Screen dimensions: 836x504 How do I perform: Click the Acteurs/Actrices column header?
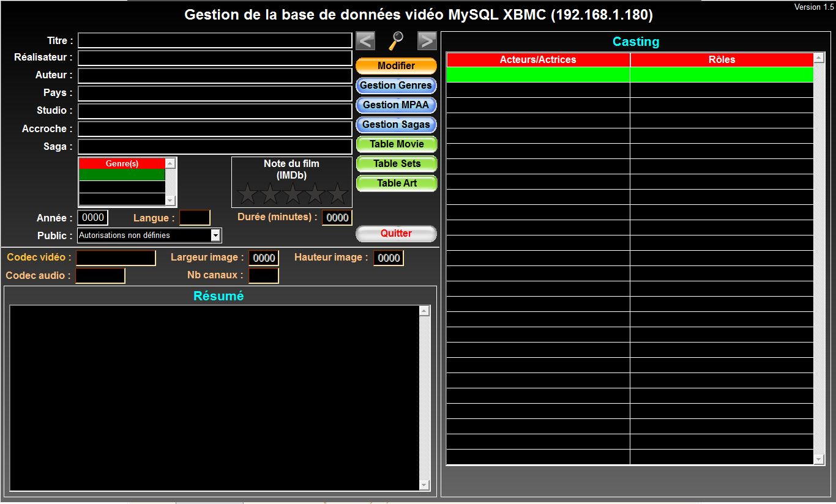[538, 60]
